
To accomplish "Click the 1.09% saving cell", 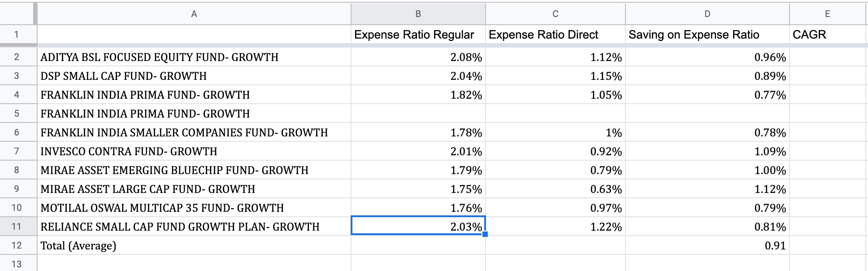I will (707, 151).
